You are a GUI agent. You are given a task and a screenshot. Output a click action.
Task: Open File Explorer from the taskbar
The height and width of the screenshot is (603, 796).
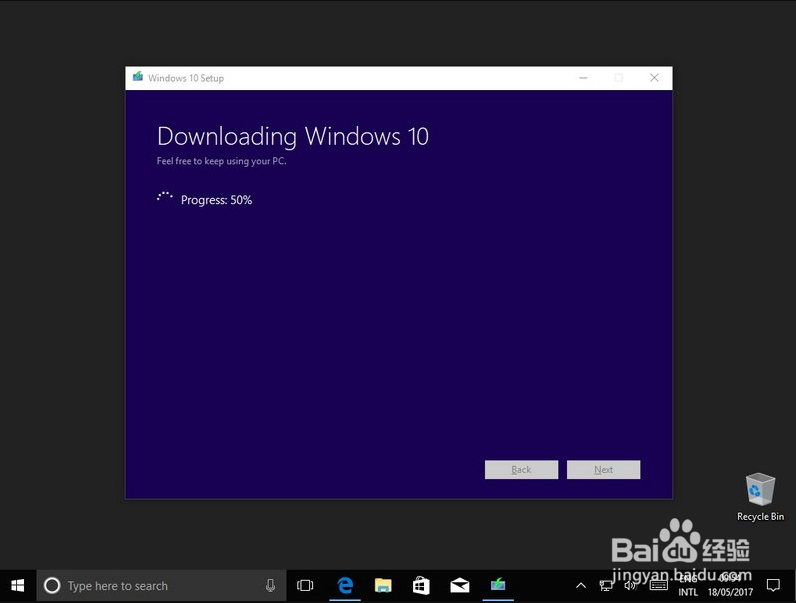pyautogui.click(x=383, y=586)
